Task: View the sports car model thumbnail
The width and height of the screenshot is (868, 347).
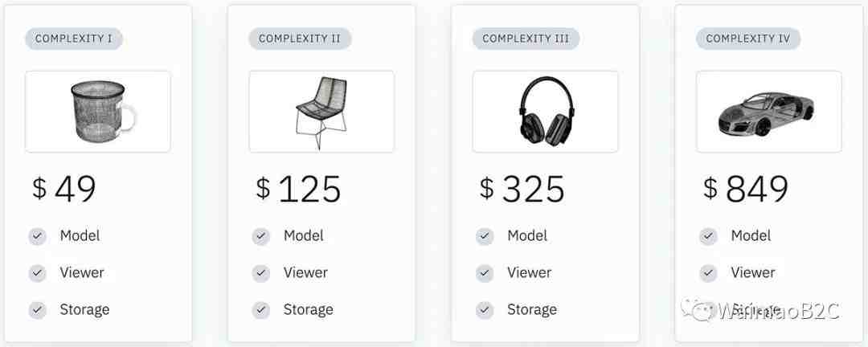Action: (767, 113)
